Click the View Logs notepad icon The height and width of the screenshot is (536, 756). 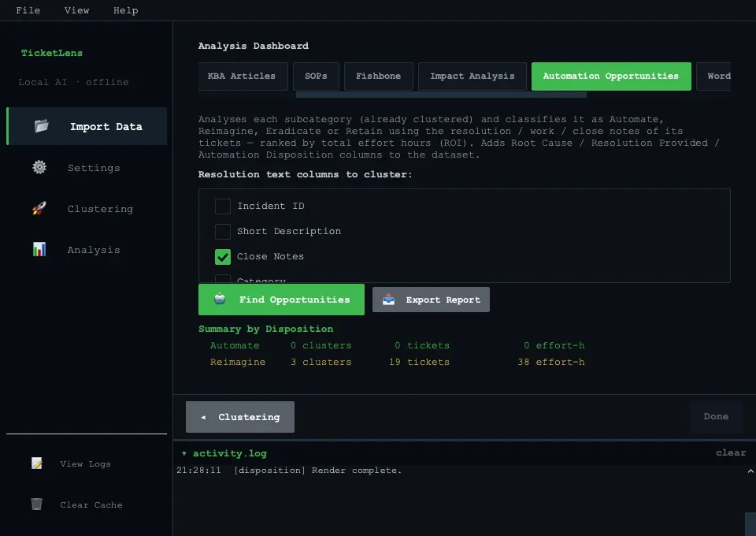[37, 463]
